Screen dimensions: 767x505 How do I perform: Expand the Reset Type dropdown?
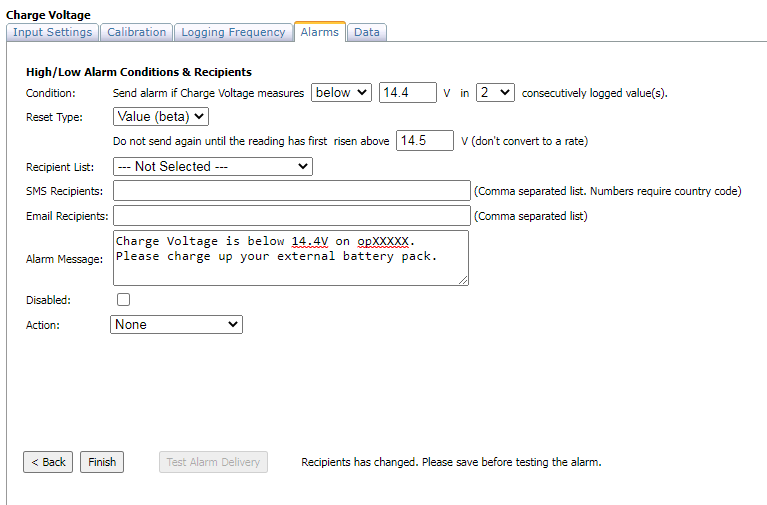160,117
